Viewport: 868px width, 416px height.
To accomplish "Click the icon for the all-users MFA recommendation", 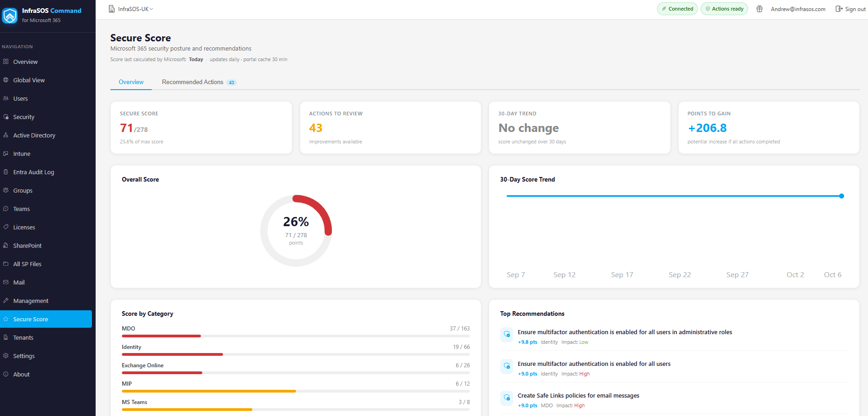I will pos(507,366).
